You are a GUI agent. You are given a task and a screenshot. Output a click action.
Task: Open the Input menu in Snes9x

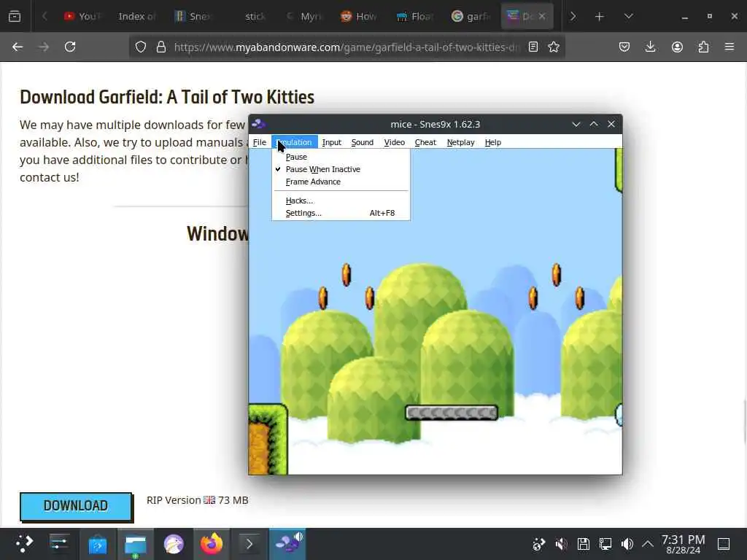point(332,142)
